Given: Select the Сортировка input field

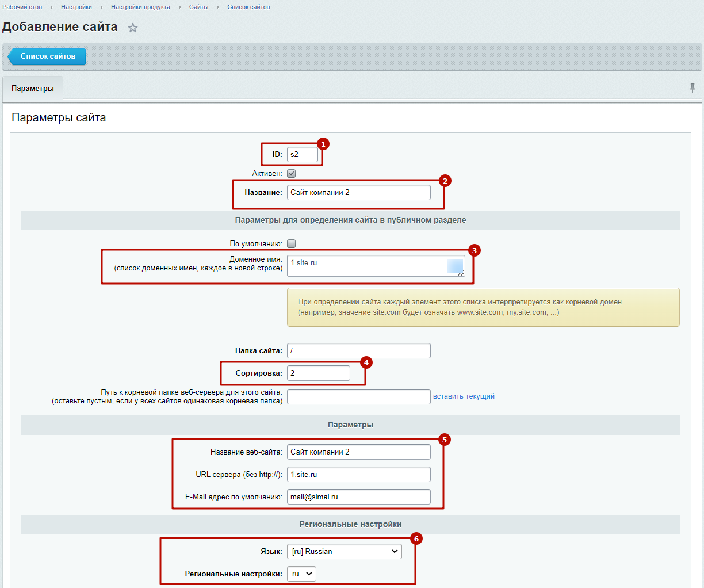Looking at the screenshot, I should coord(318,373).
